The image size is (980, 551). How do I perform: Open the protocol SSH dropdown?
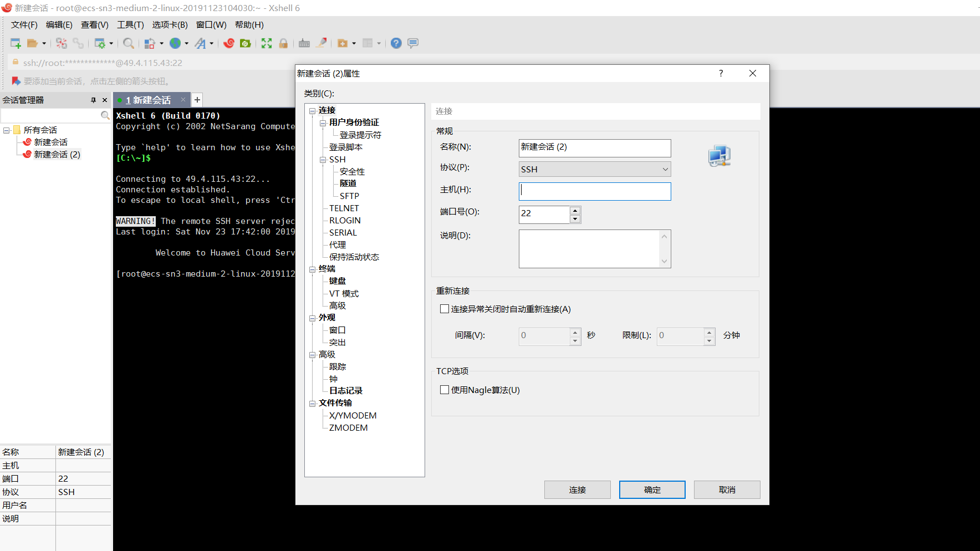click(595, 169)
